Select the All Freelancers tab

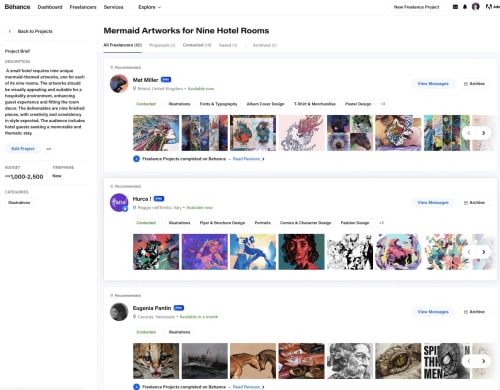pyautogui.click(x=122, y=45)
